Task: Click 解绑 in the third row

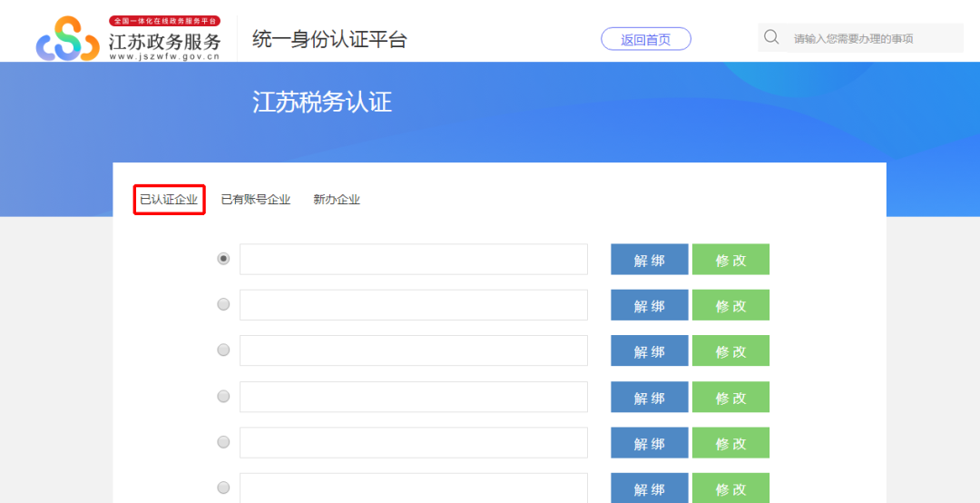Action: coord(650,350)
